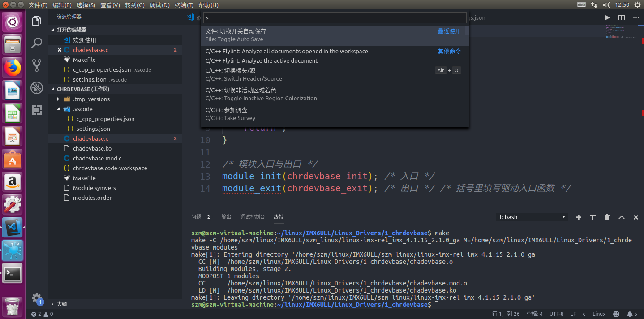Collapse the .vscode folder
The image size is (644, 319).
115,109
